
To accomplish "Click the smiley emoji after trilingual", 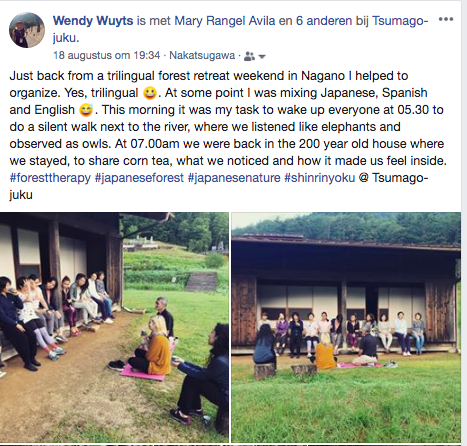I will (150, 93).
